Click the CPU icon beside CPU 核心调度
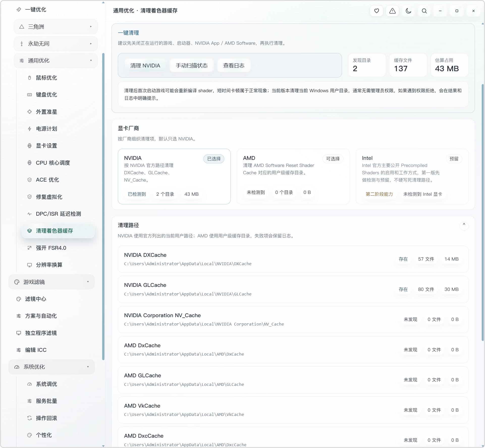The image size is (485, 448). point(30,163)
